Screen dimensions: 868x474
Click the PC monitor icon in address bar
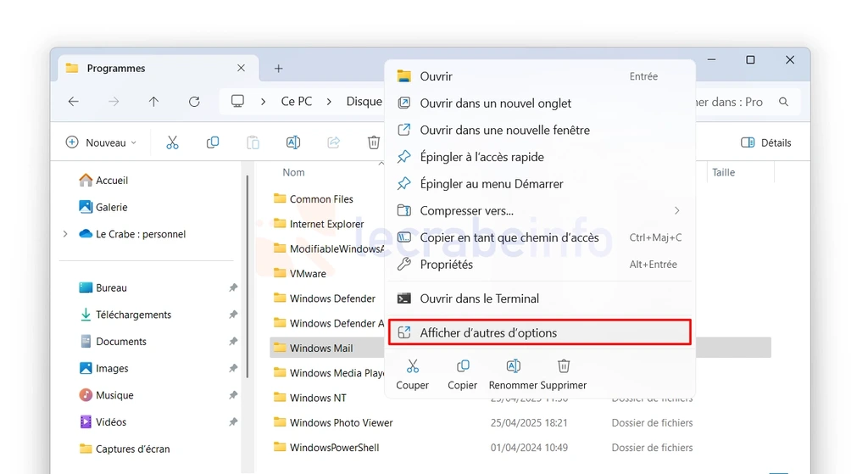pos(237,102)
